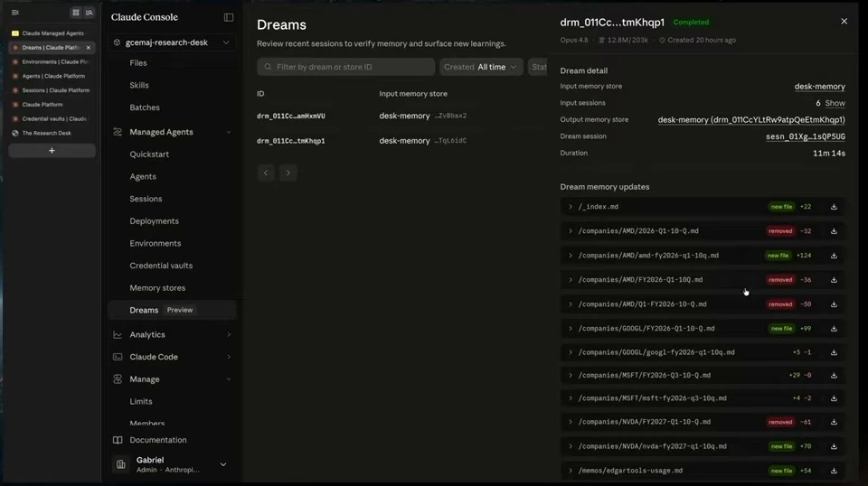The image size is (868, 486).
Task: Expand the /companies/NVDA/FY2027-Q1-10-Q.md row
Action: (571, 422)
